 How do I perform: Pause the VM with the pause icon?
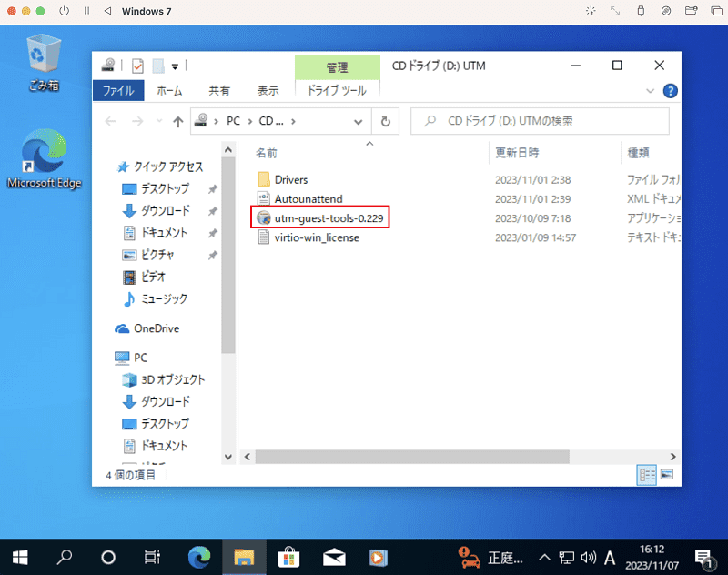86,11
